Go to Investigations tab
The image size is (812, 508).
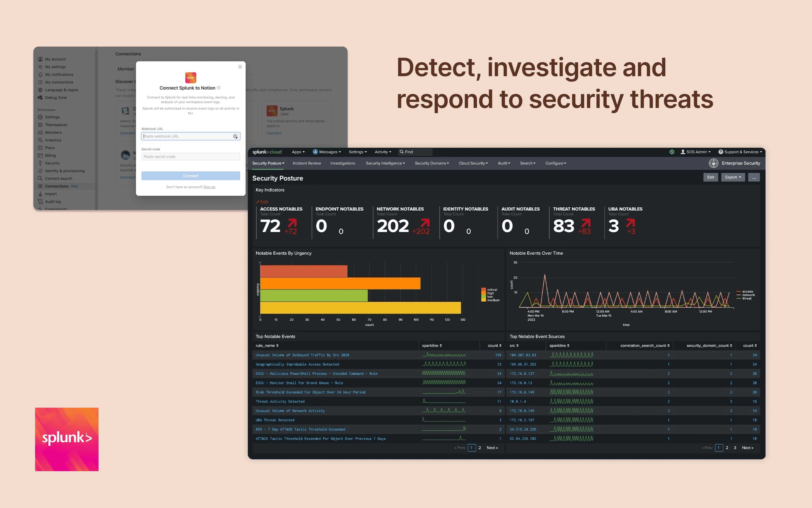coord(343,163)
